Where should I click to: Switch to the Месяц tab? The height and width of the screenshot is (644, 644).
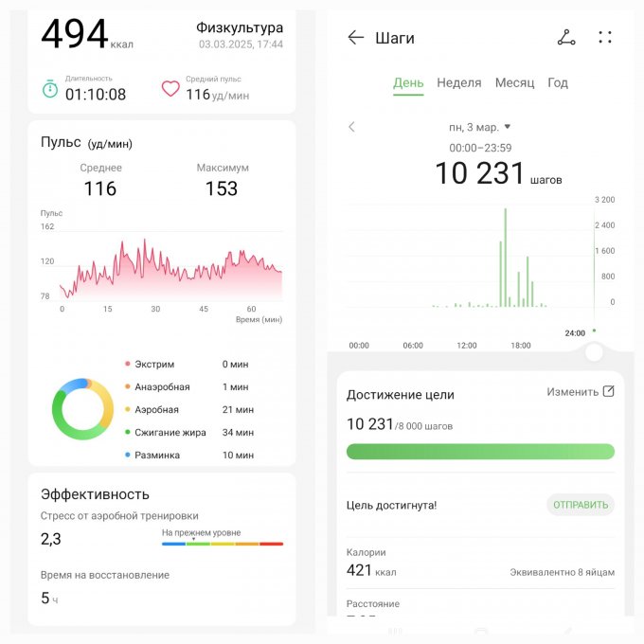[514, 83]
